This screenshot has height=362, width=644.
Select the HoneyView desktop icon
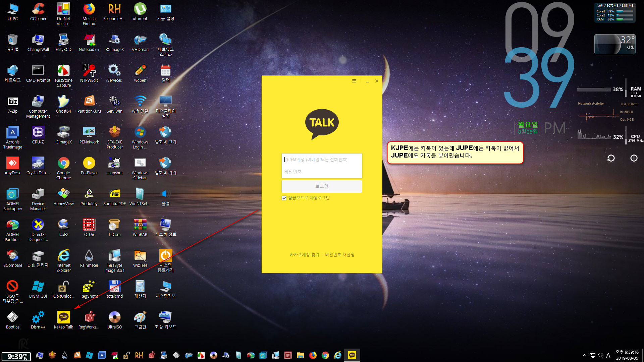coord(63,197)
